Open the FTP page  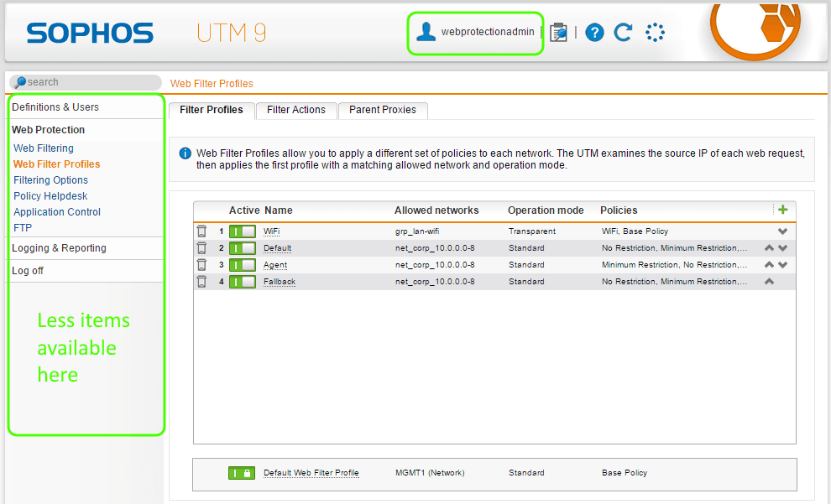click(x=23, y=227)
